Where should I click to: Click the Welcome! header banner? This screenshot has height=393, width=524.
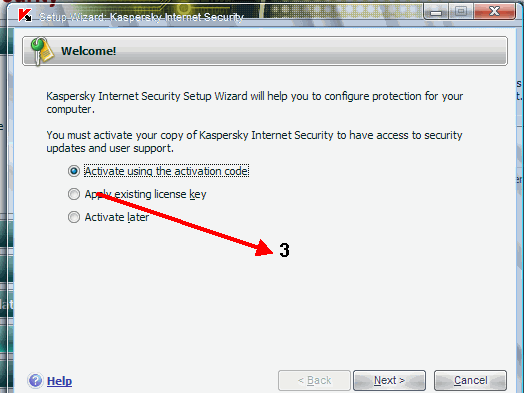(x=265, y=51)
